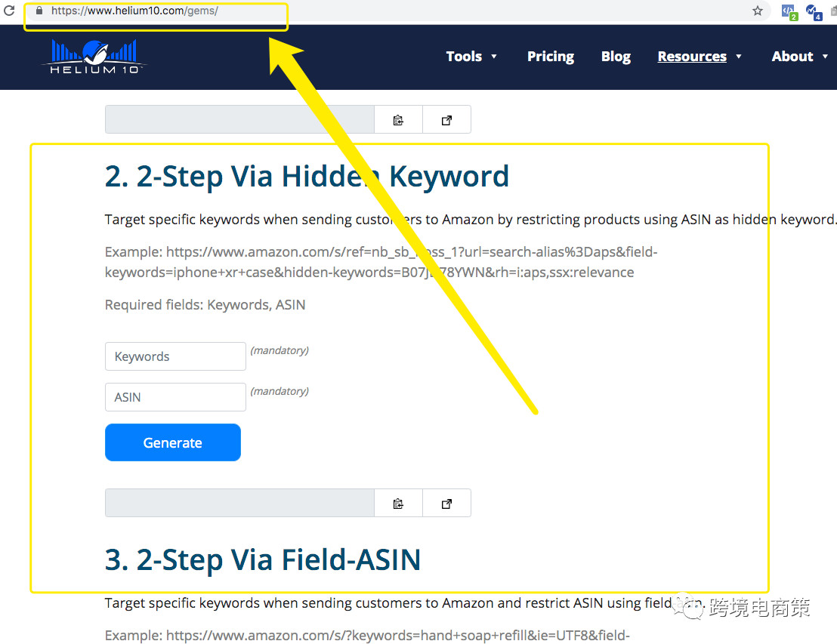Copy the generated Hidden Keyword URL below Generate

(398, 503)
